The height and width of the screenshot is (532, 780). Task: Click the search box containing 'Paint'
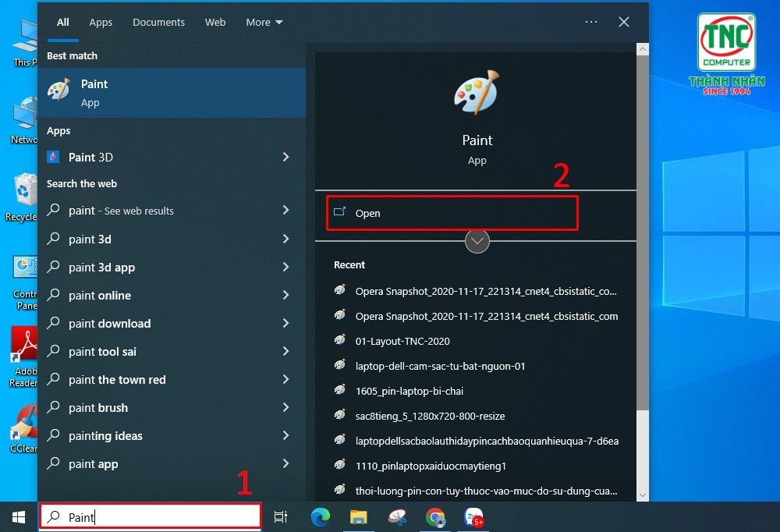[151, 516]
